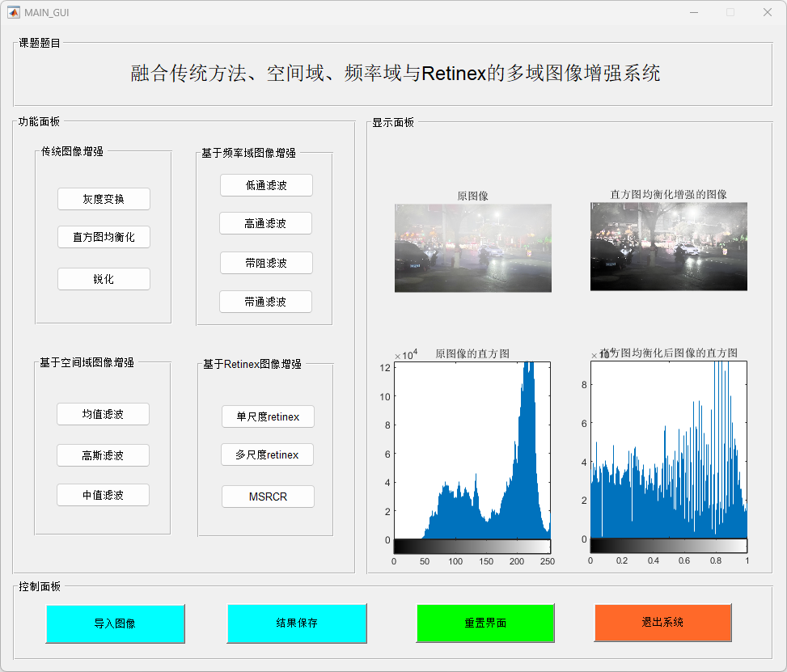The image size is (787, 672).
Task: Run 单尺度retinex enhancement
Action: pos(268,416)
